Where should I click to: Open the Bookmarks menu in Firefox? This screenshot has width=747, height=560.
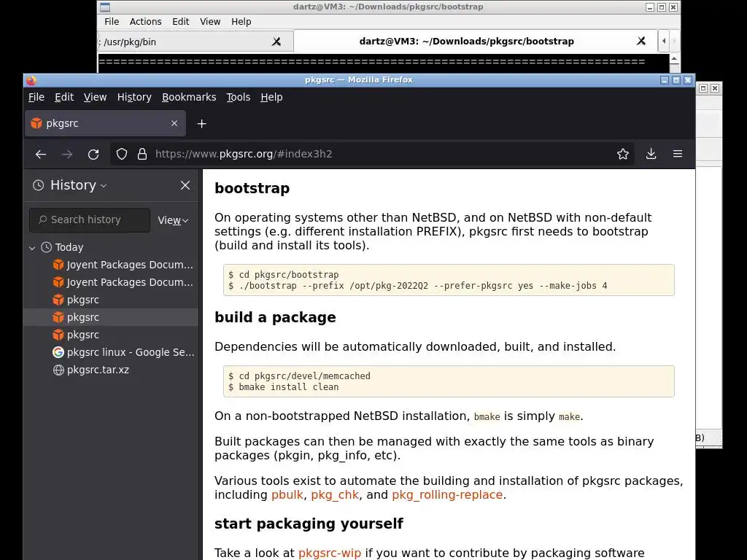(x=189, y=97)
